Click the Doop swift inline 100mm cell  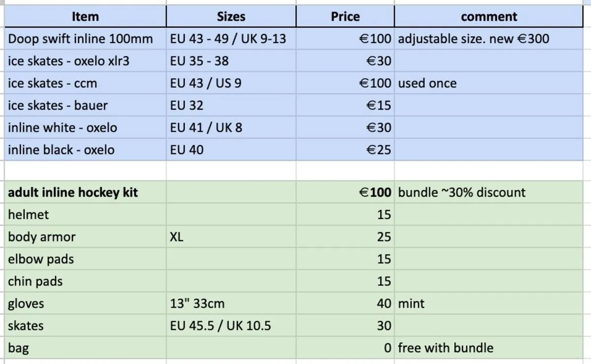click(85, 38)
